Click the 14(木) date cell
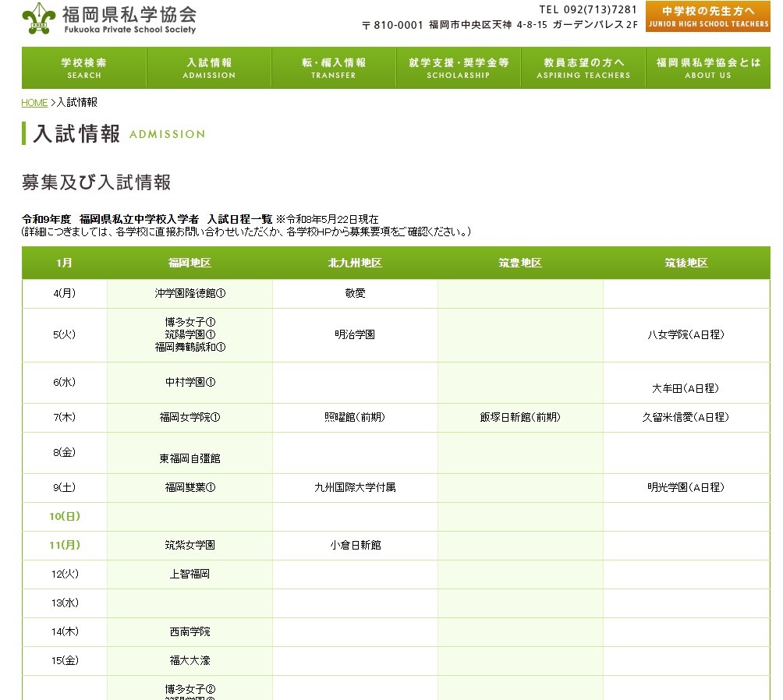This screenshot has width=783, height=700. coord(65,632)
